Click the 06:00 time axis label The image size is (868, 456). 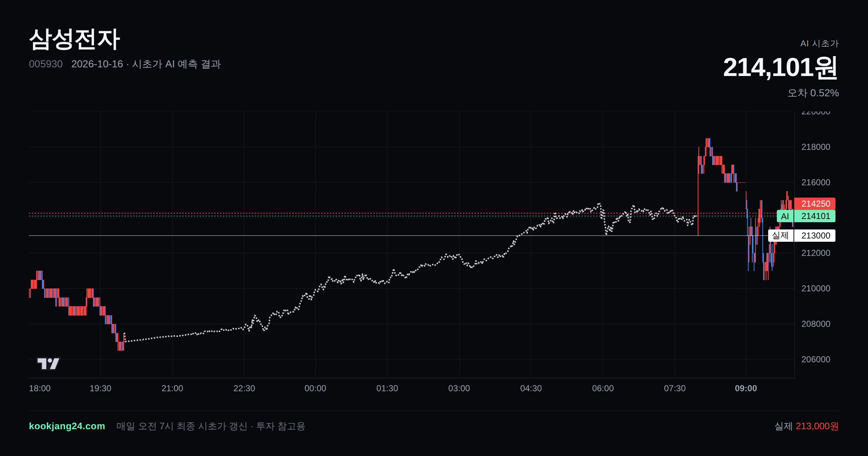(603, 388)
